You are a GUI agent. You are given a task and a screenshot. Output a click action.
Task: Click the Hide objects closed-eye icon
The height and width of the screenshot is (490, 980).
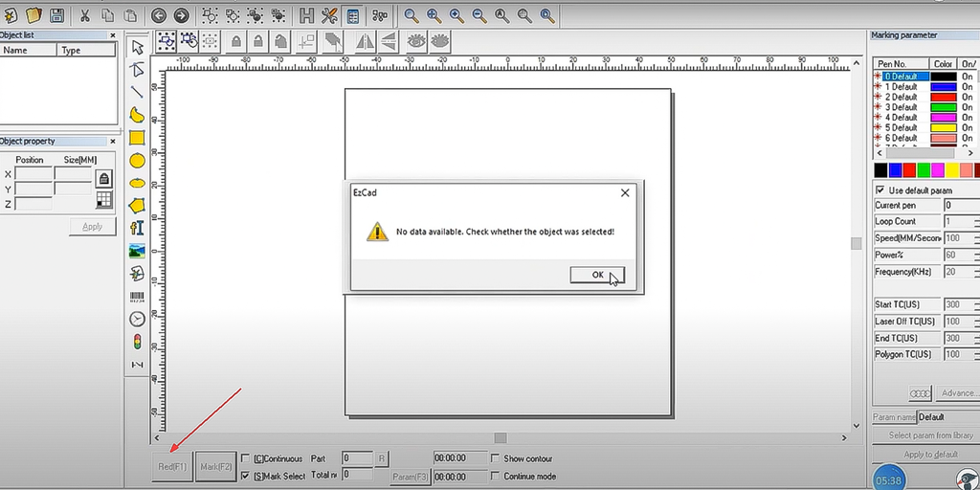coord(440,42)
